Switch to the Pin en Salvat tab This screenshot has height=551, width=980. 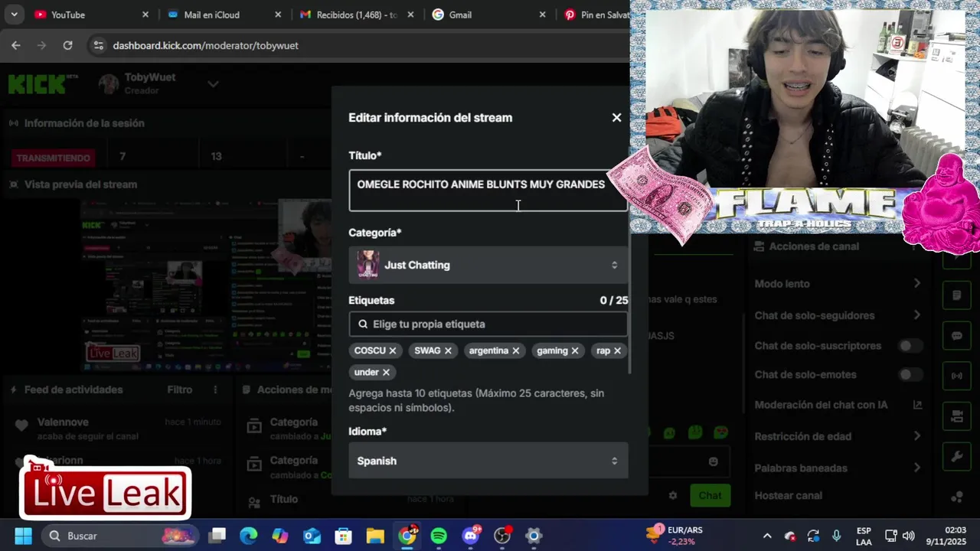pyautogui.click(x=596, y=15)
